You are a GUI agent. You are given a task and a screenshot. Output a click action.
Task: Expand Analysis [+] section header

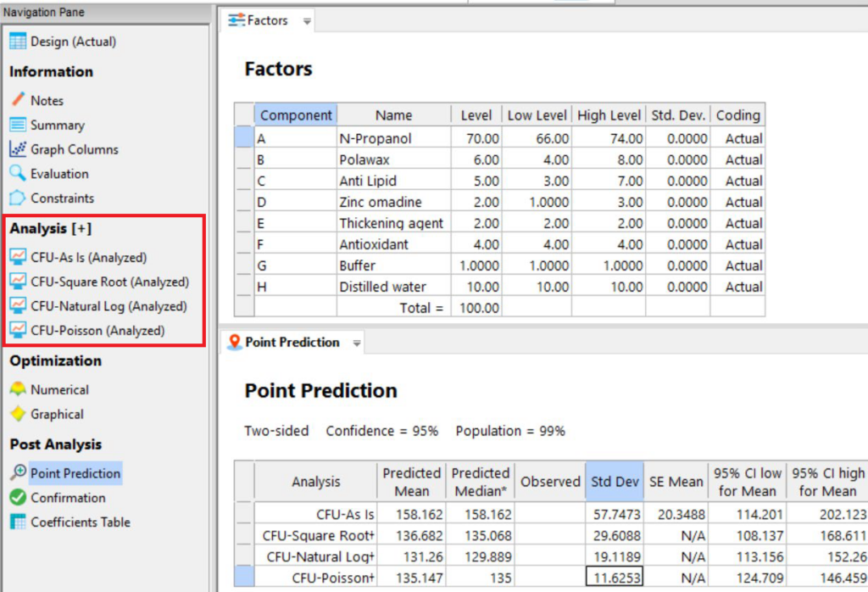coord(51,229)
